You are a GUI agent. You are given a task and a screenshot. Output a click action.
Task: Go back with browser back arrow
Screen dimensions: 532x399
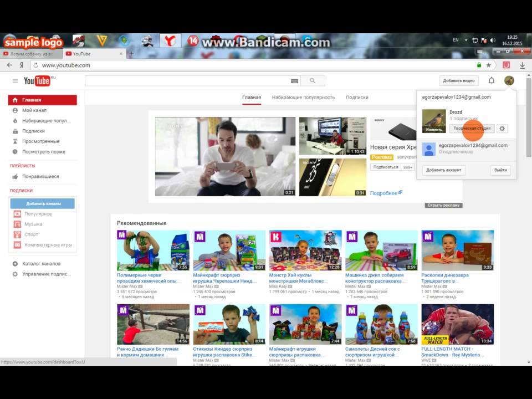coord(9,65)
